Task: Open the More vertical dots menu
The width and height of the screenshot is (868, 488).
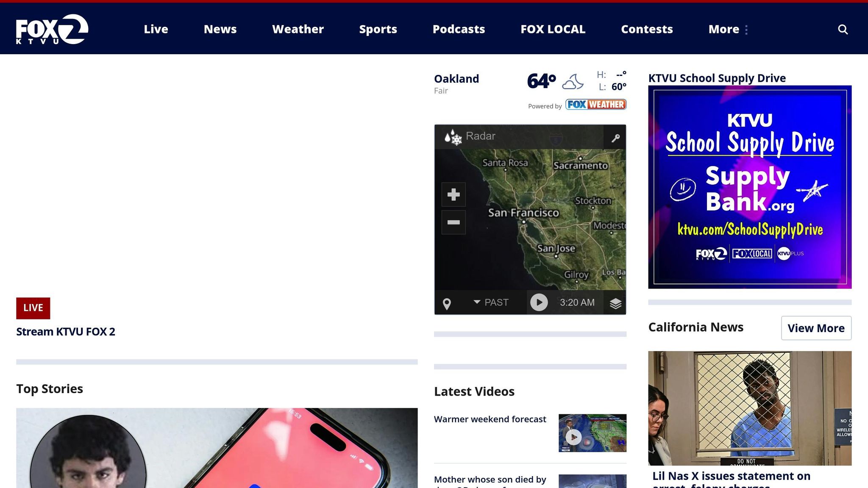Action: (746, 30)
